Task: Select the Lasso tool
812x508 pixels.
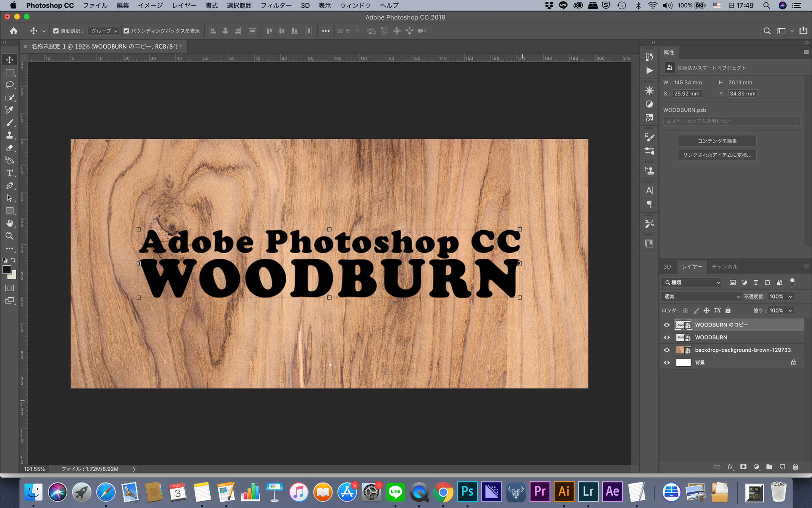Action: (x=9, y=85)
